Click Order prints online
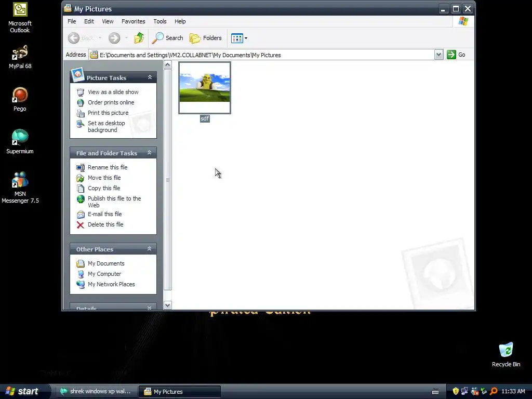Screen dimensions: 532x399 (x=111, y=102)
